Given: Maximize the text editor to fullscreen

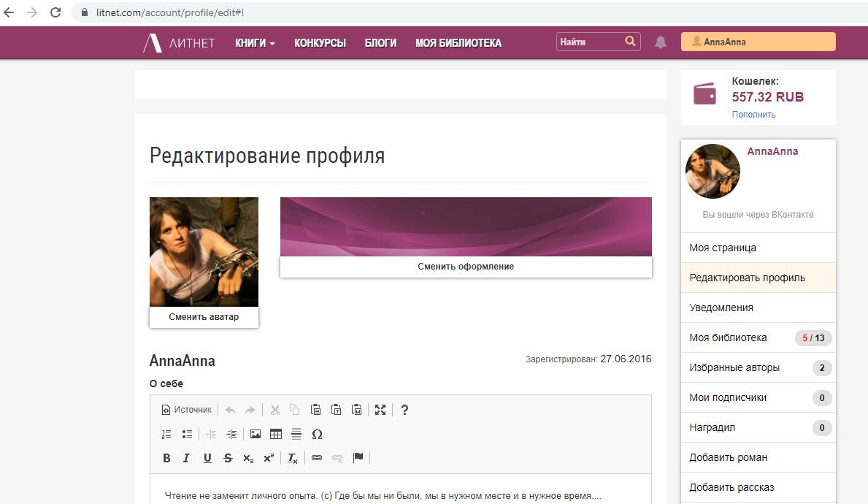Looking at the screenshot, I should tap(380, 410).
